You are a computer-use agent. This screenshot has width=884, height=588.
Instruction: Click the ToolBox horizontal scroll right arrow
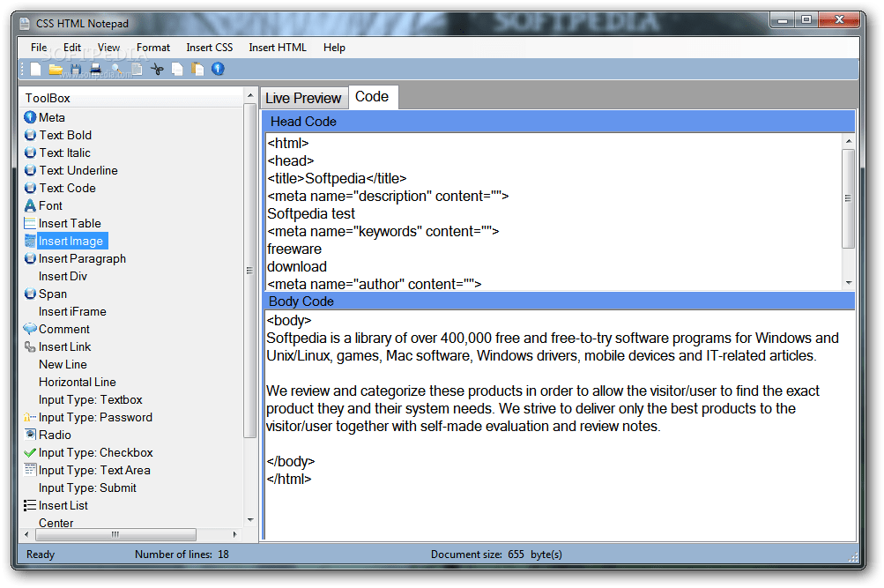235,534
